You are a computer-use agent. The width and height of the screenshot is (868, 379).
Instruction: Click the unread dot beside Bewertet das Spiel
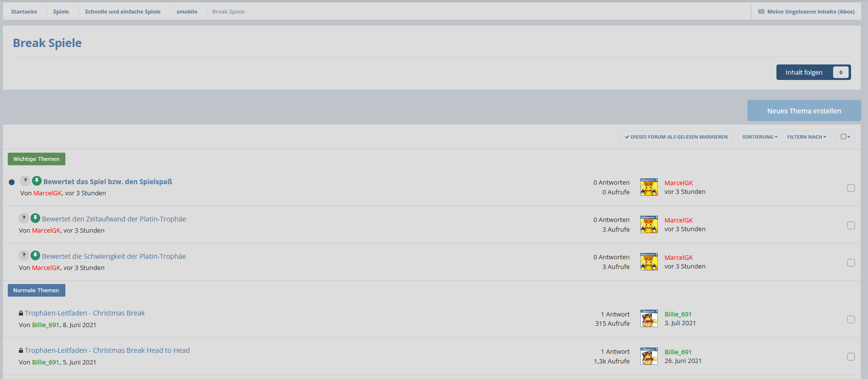12,182
